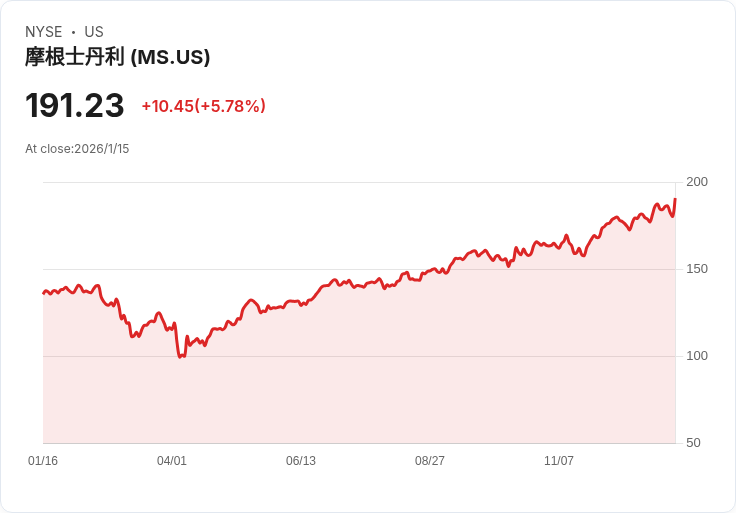Click the 50 y-axis label
The height and width of the screenshot is (513, 736).
693,443
